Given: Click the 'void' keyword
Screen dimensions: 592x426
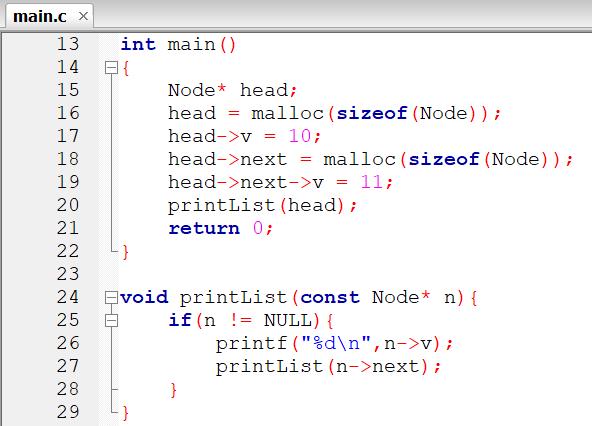Looking at the screenshot, I should [144, 297].
